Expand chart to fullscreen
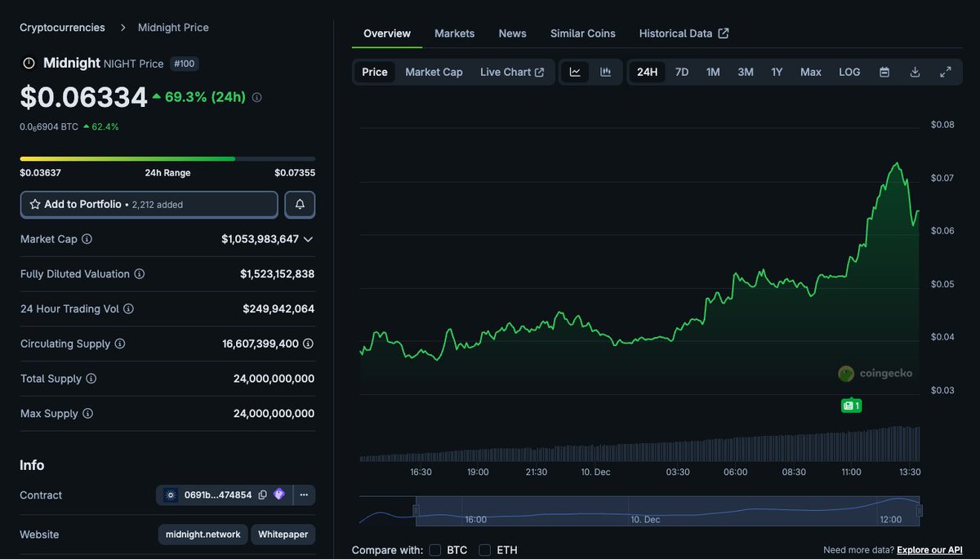Viewport: 980px width, 559px height. (x=946, y=72)
